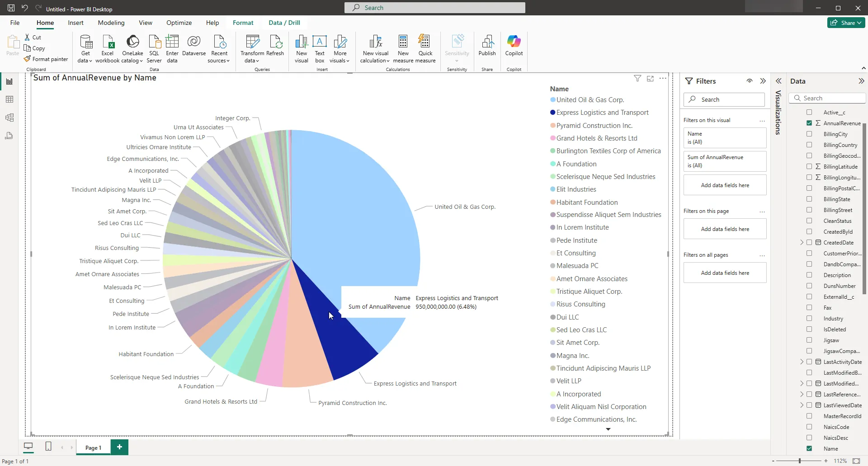Click the Excel workbook icon
The image size is (868, 466).
click(108, 42)
